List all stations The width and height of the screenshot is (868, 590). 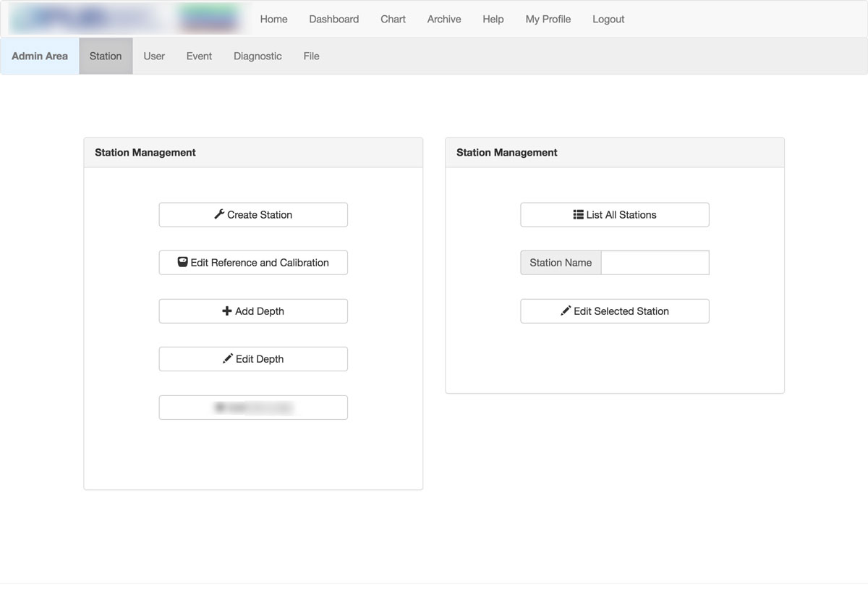(x=614, y=214)
